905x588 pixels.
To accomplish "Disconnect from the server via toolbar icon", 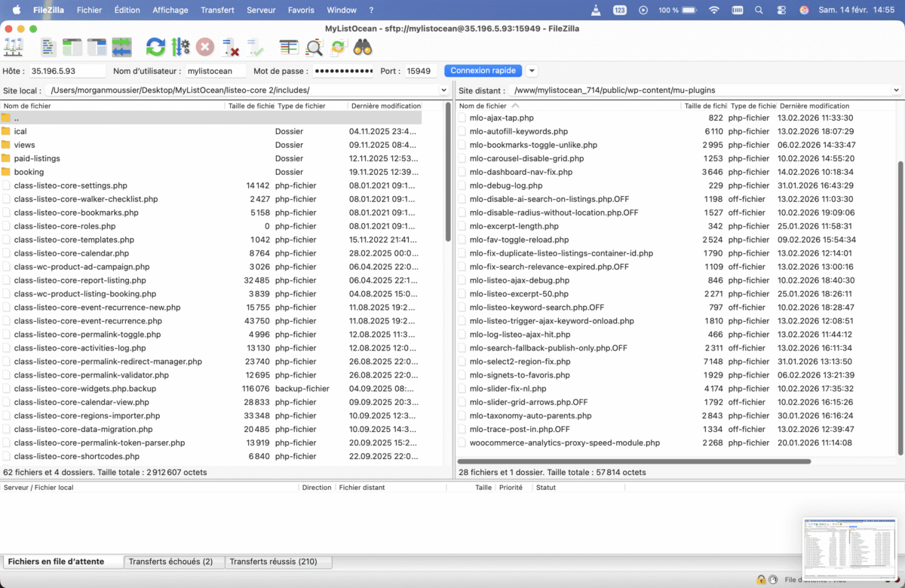I will (230, 47).
